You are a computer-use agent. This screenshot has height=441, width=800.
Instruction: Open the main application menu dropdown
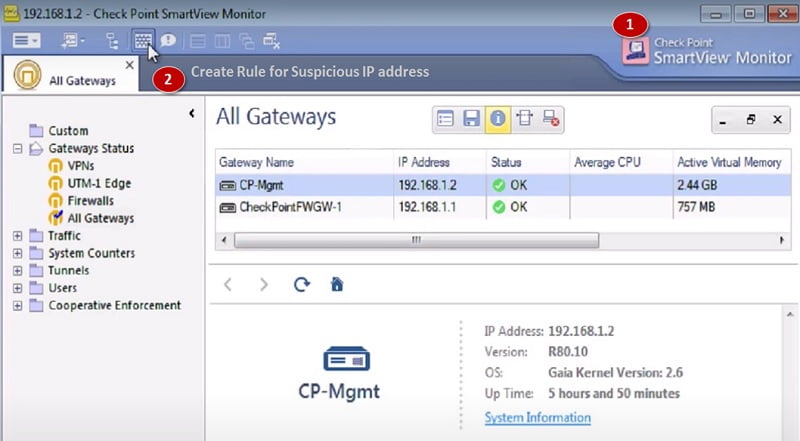click(26, 41)
